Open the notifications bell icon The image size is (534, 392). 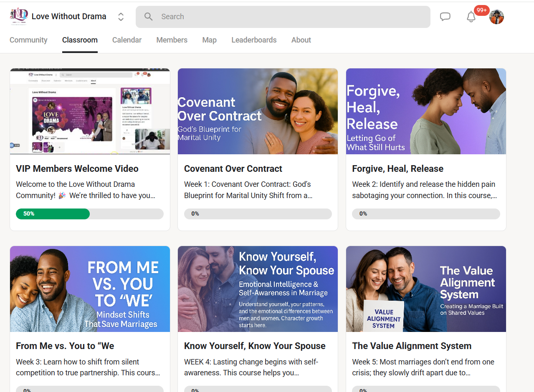tap(471, 17)
